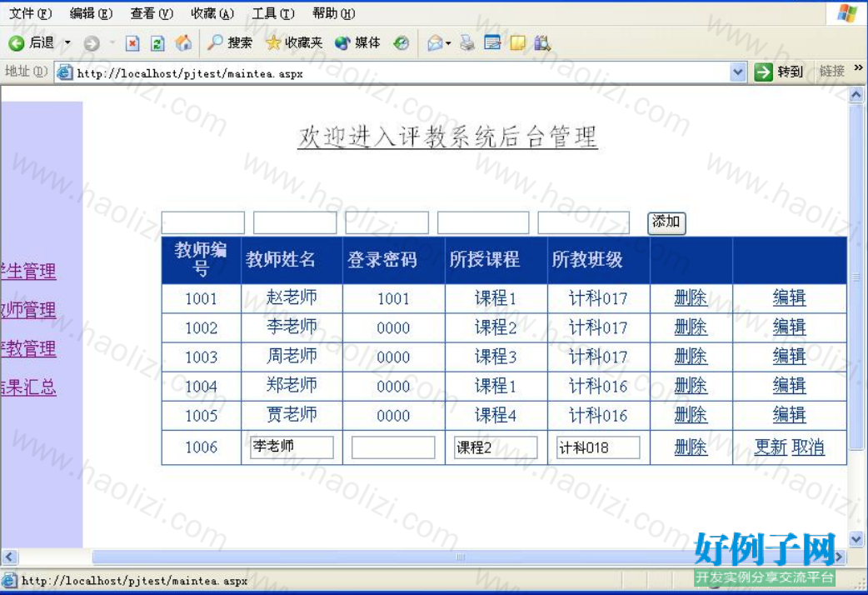Delete the 1003 周老师 row
This screenshot has width=868, height=595.
click(691, 356)
